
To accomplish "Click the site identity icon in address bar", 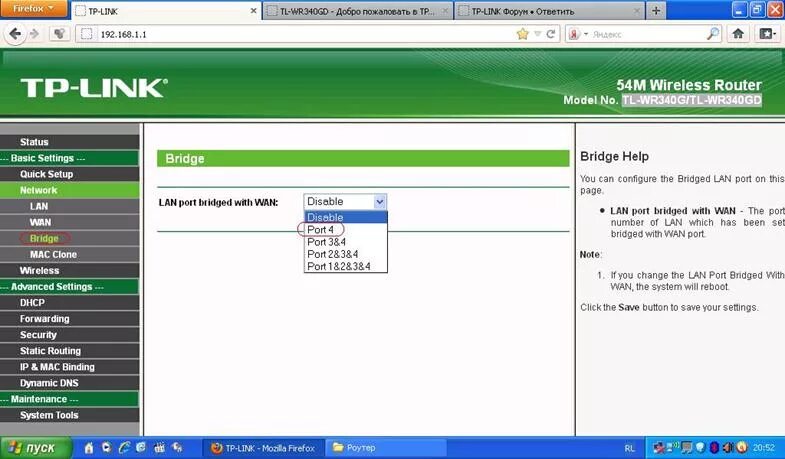I will [x=87, y=34].
